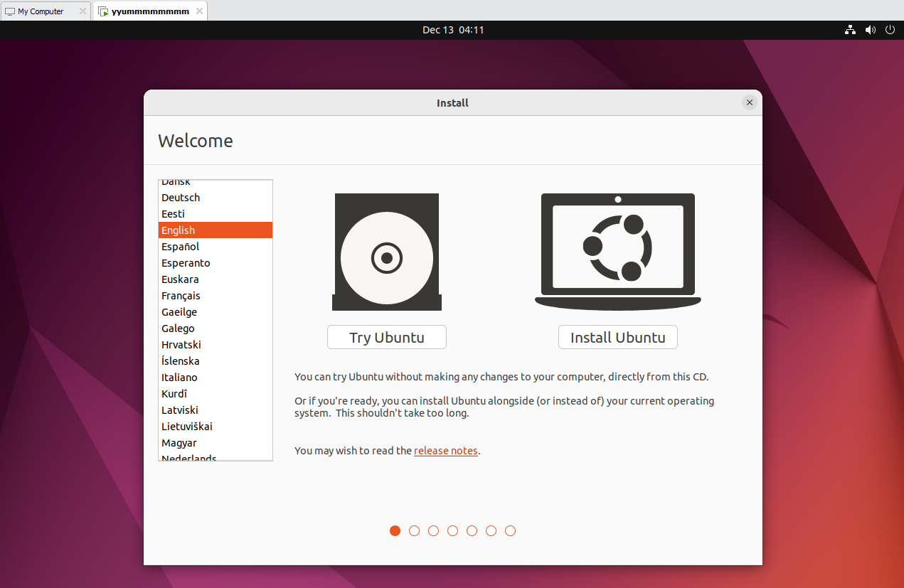This screenshot has width=904, height=588.
Task: Click the Try Ubuntu button
Action: click(x=387, y=337)
